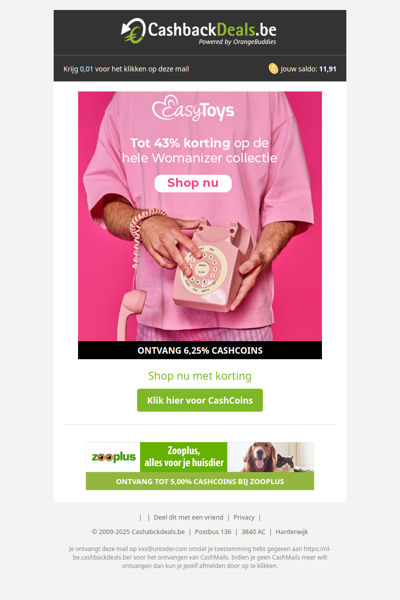Click the ONTVANG TOT 5,00% CASHCOINS BIJ ZOOPLUS strip
Screen dimensions: 400x600
point(200,481)
